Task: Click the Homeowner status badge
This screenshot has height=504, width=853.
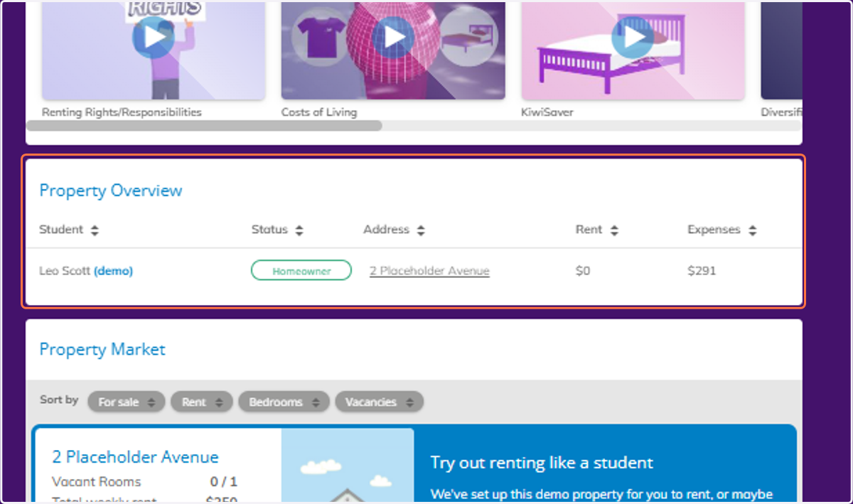Action: click(301, 271)
